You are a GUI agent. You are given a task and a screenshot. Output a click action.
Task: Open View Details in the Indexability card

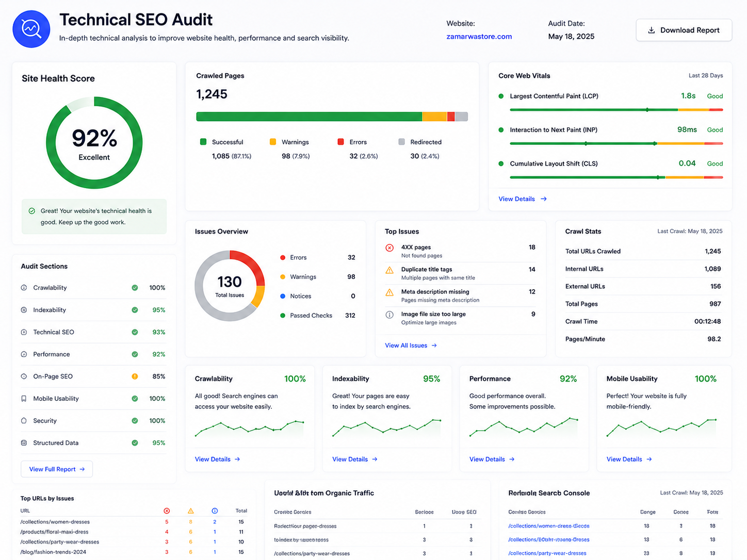pos(355,459)
